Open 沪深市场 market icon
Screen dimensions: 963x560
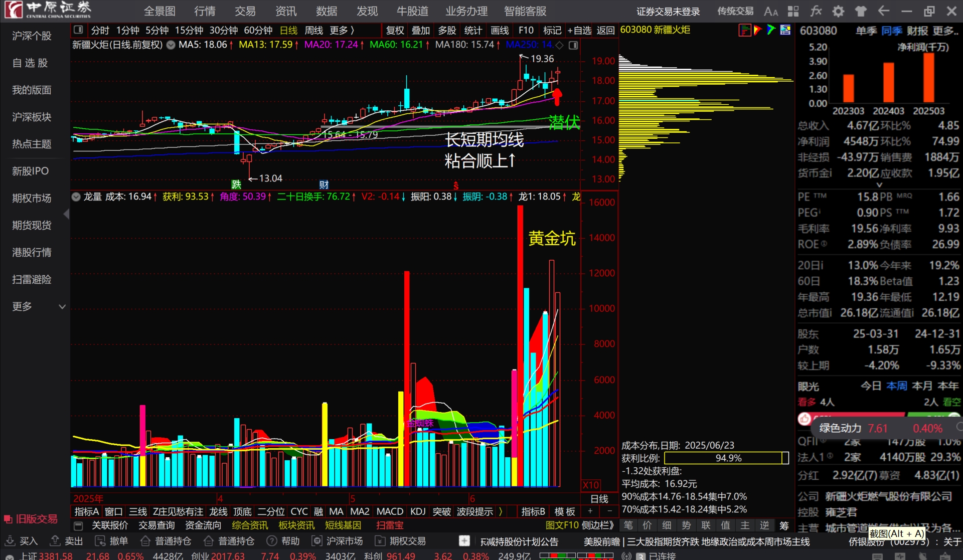[317, 541]
